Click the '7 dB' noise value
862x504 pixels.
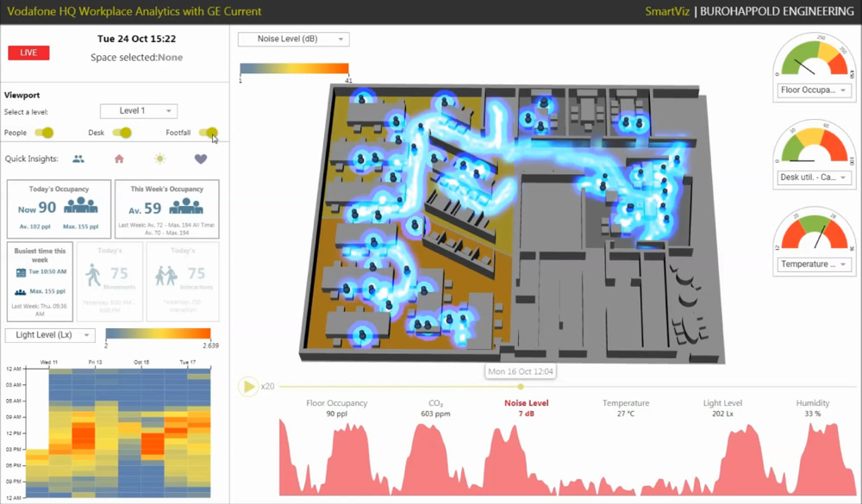(x=526, y=414)
